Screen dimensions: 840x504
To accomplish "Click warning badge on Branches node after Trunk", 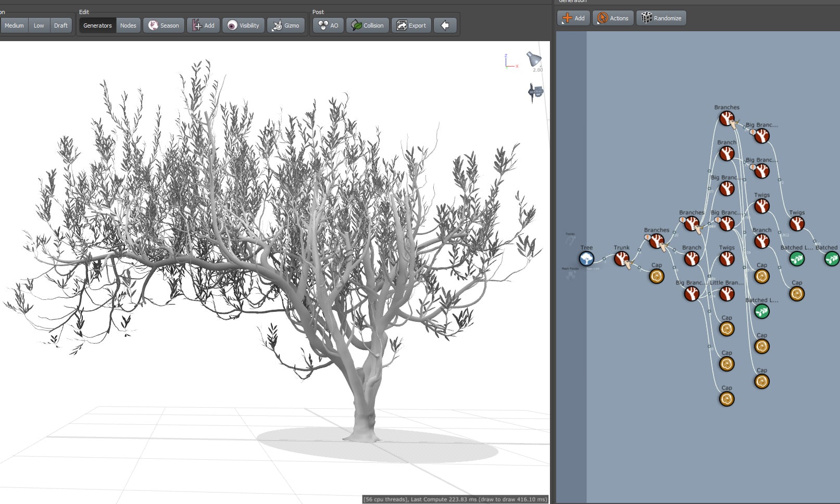I will 647,237.
